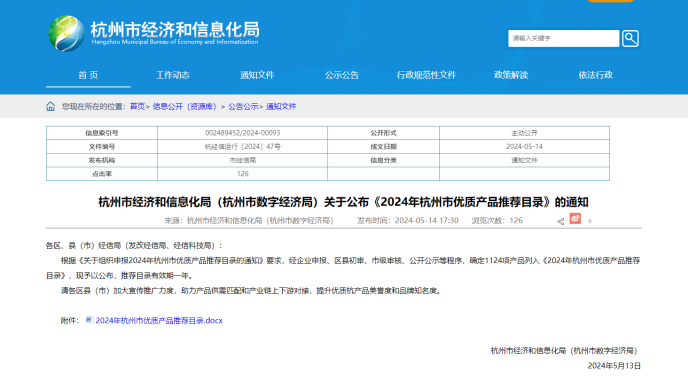This screenshot has height=381, width=688.
Task: Select the 通知文件 menu item
Action: pos(257,75)
